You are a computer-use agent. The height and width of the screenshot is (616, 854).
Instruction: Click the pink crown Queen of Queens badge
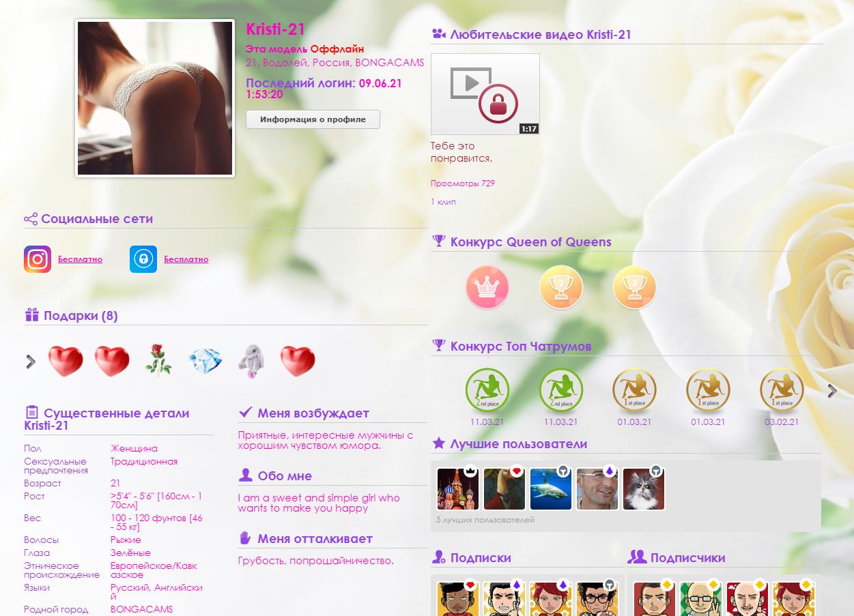[487, 287]
